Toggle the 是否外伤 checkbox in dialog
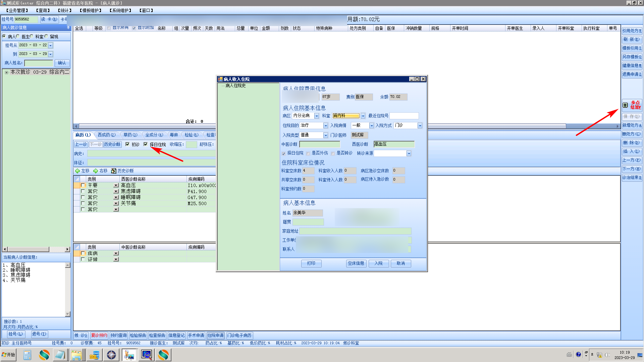Viewport: 644px width, 362px height. (308, 154)
